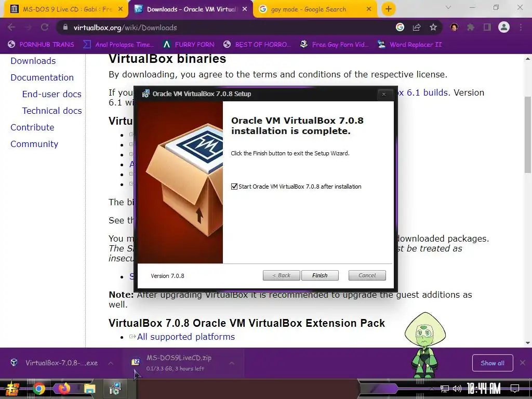Click the 10:44 AM clock

484,389
